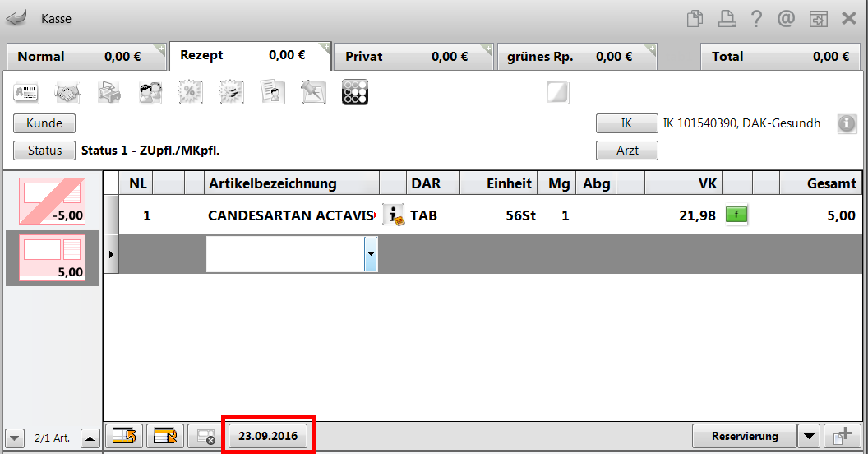Expand row marker arrow beside the empty line
The height and width of the screenshot is (454, 868).
coord(111,254)
